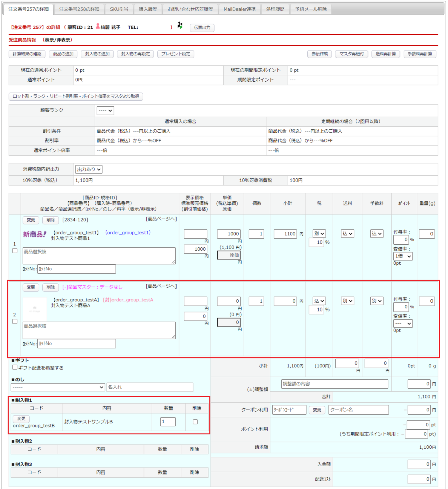Open the 税 dropdown for row 2
448x489 pixels.
tap(319, 301)
